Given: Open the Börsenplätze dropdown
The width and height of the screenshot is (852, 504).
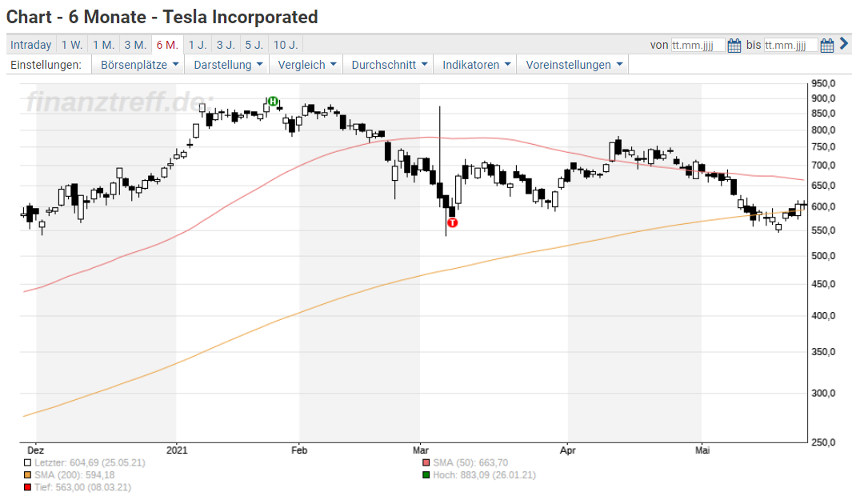Looking at the screenshot, I should [139, 65].
